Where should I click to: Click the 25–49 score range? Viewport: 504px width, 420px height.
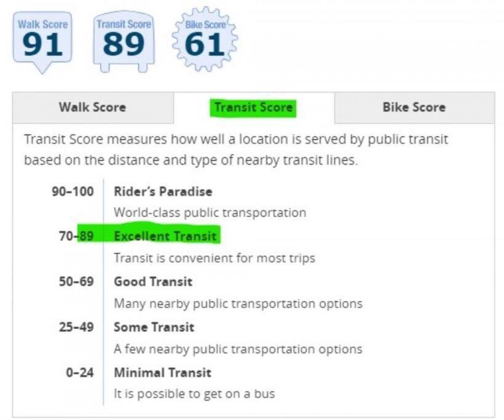click(x=76, y=327)
